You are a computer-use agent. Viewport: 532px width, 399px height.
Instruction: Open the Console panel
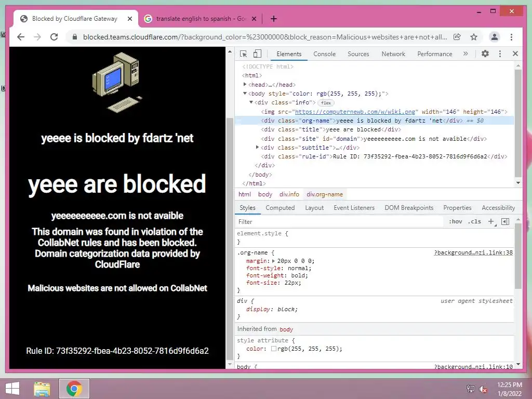pyautogui.click(x=324, y=54)
